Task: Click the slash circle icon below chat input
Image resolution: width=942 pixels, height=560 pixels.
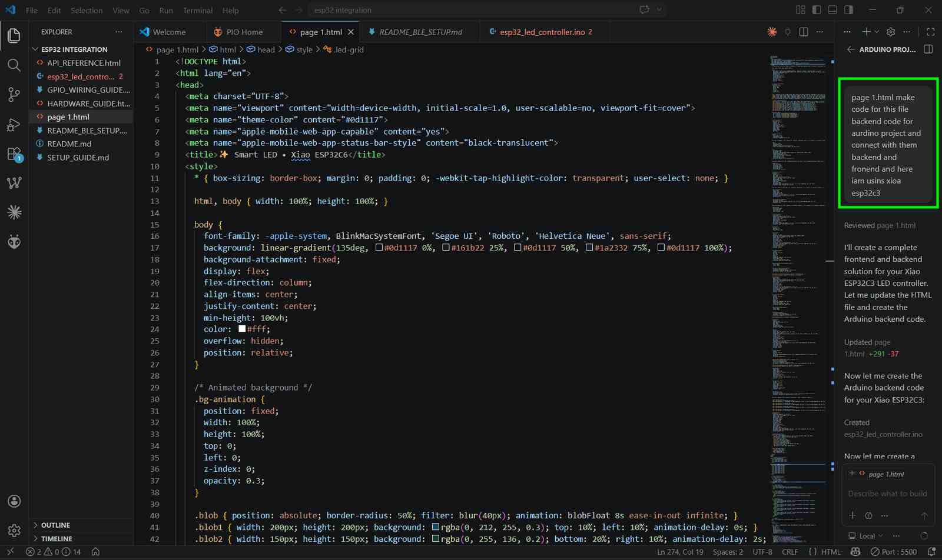Action: click(x=868, y=516)
